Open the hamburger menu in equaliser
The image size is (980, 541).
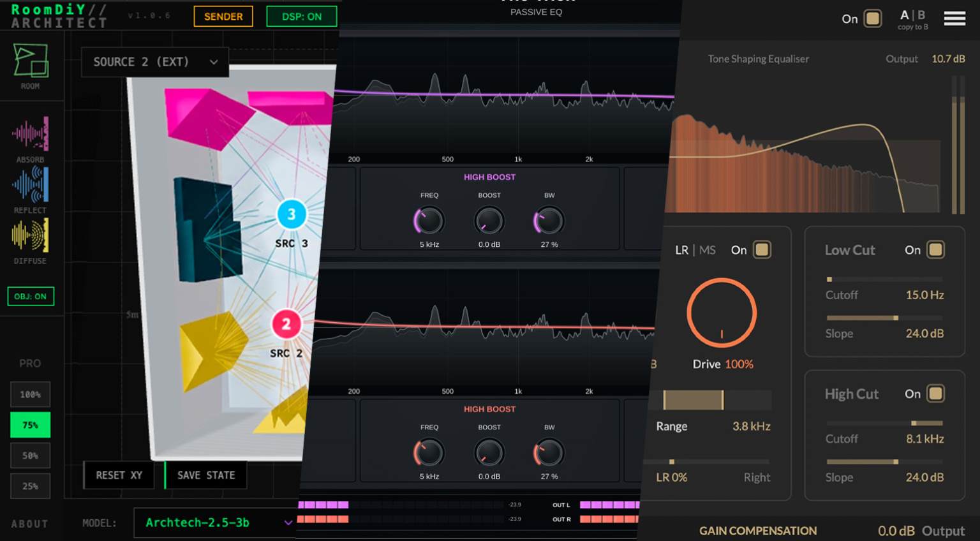coord(954,19)
